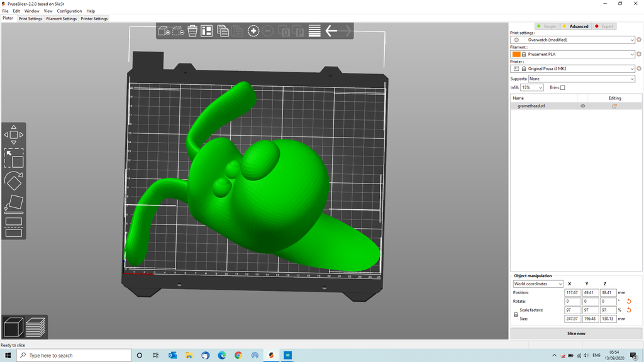
Task: Open the Infill percentage dropdown
Action: (532, 87)
